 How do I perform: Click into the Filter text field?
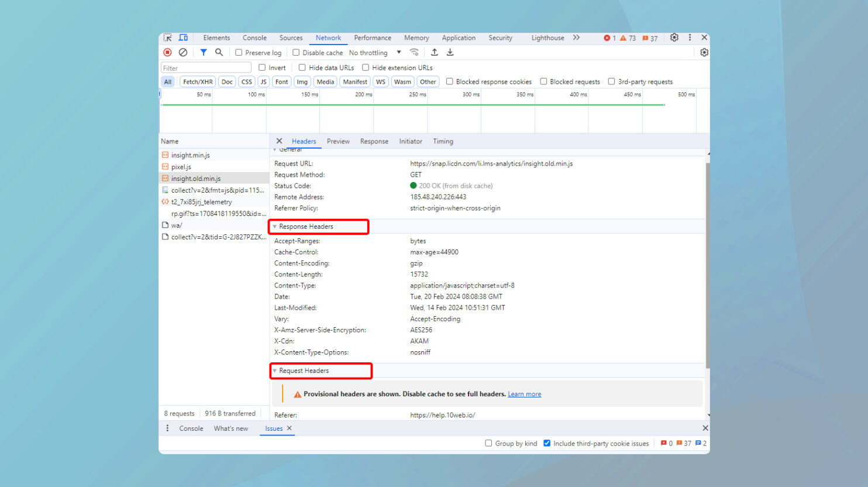[x=206, y=68]
